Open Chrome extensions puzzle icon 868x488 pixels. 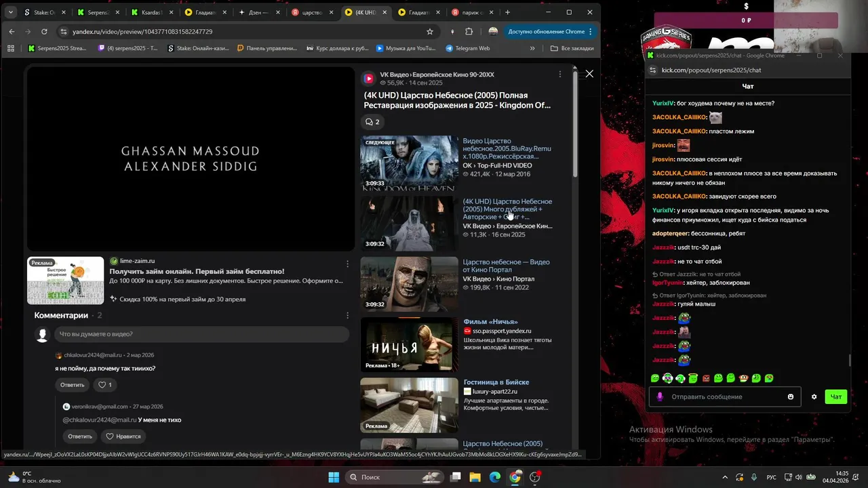coord(469,32)
